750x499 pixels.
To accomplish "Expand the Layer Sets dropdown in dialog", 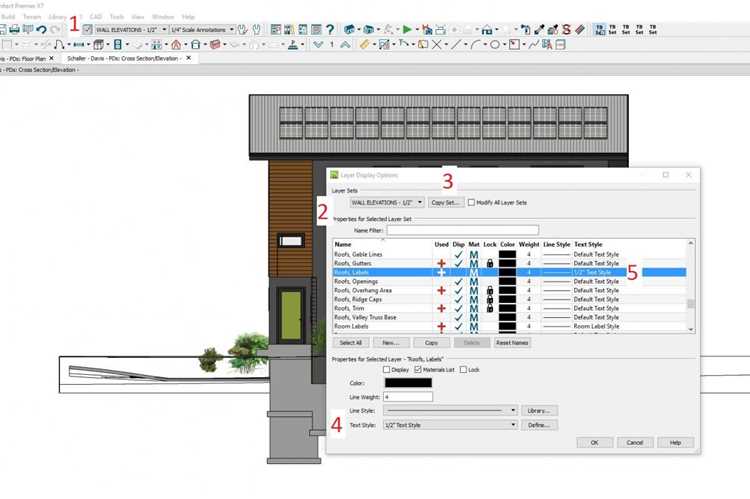I will coord(386,202).
